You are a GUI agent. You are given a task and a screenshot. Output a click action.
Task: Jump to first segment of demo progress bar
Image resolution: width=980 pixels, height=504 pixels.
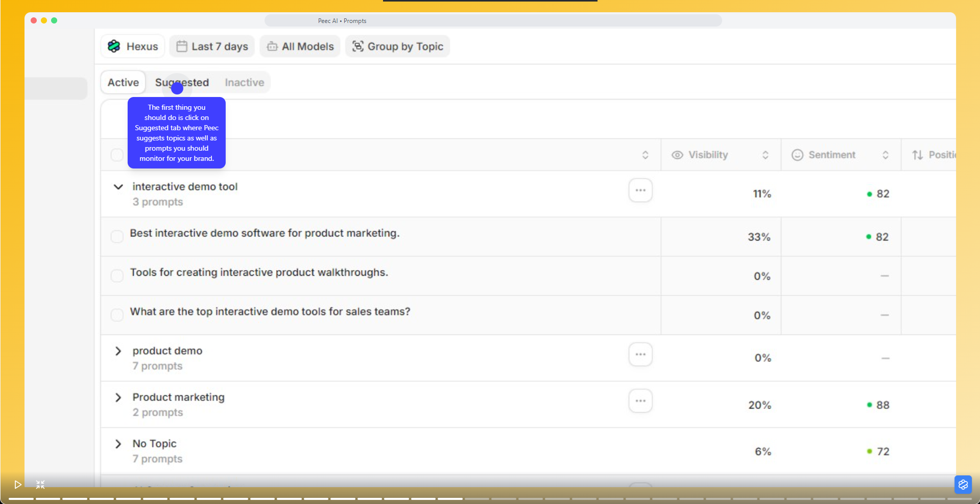pyautogui.click(x=21, y=499)
